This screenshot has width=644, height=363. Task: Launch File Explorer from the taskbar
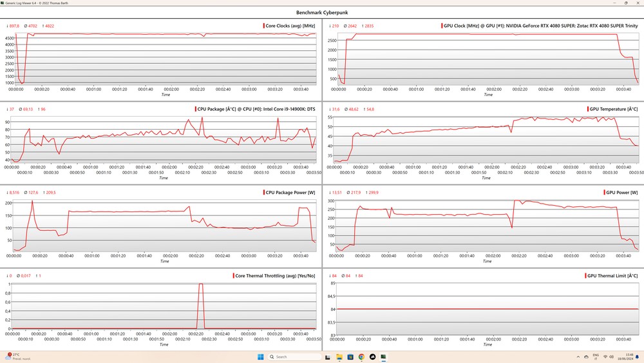coord(339,357)
